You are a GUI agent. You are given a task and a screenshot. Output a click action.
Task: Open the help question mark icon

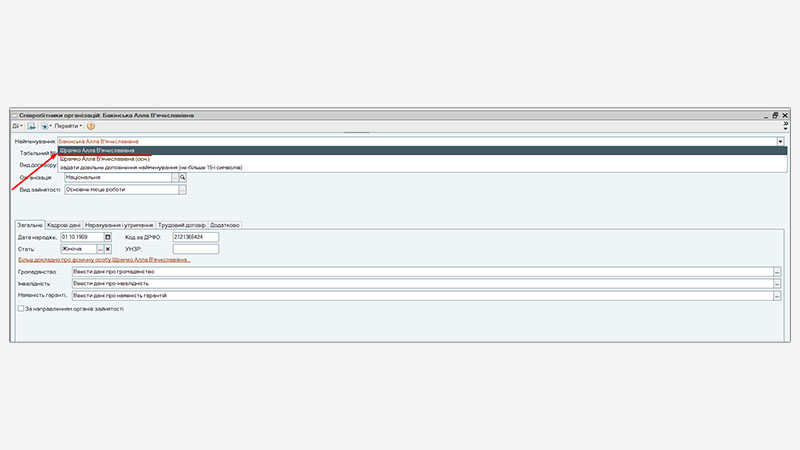91,127
